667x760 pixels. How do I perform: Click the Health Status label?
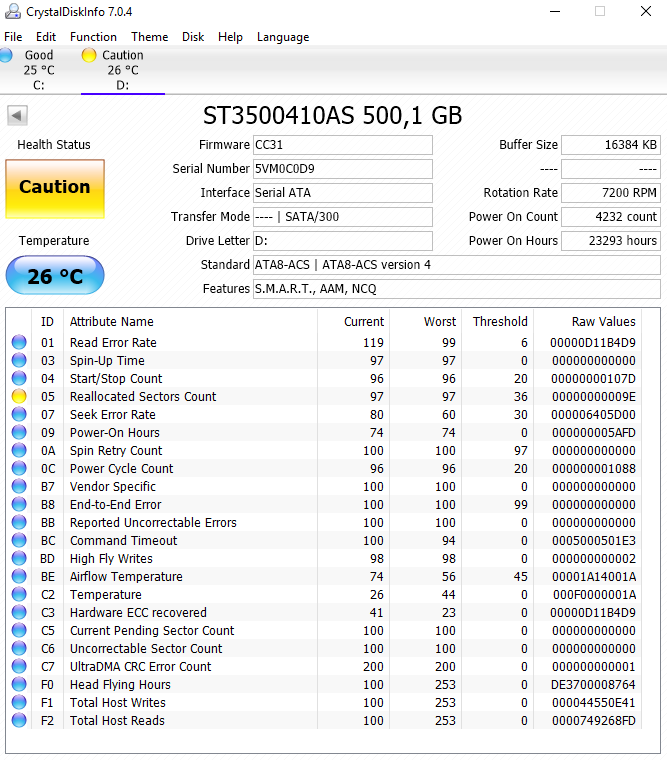54,145
